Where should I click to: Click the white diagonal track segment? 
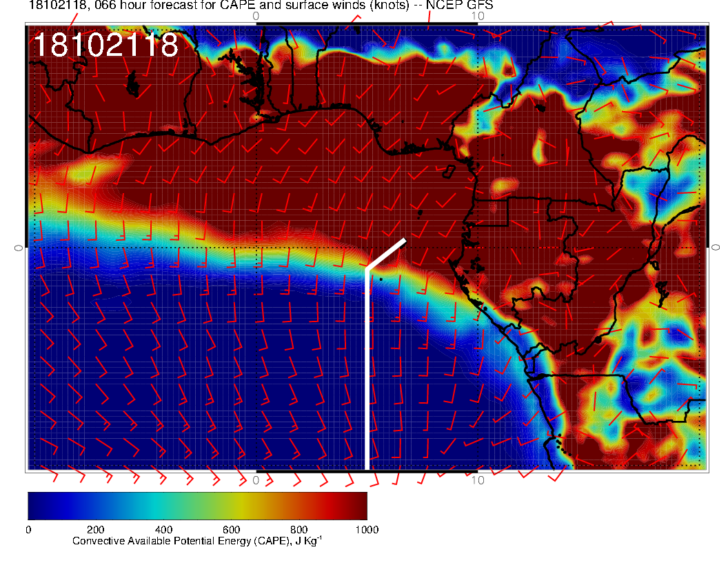pos(386,254)
